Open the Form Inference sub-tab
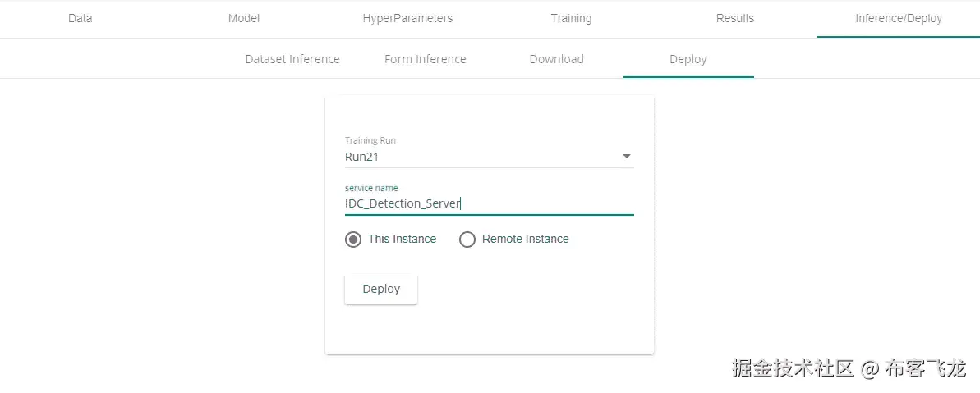980x393 pixels. tap(425, 59)
